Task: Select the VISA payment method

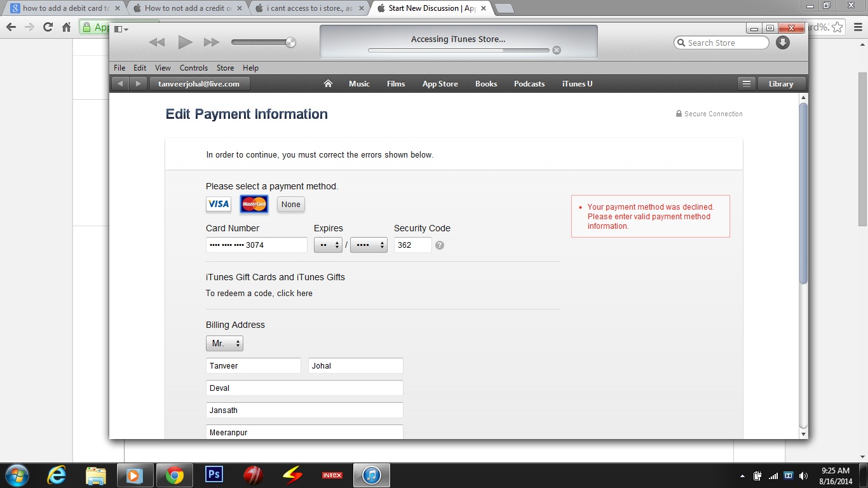Action: 219,204
